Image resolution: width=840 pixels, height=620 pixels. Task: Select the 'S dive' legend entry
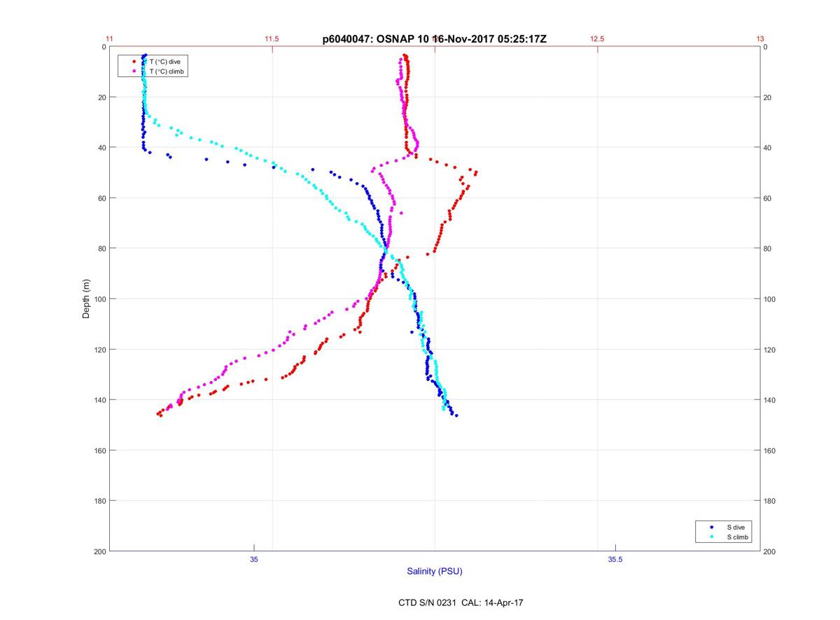pos(736,527)
